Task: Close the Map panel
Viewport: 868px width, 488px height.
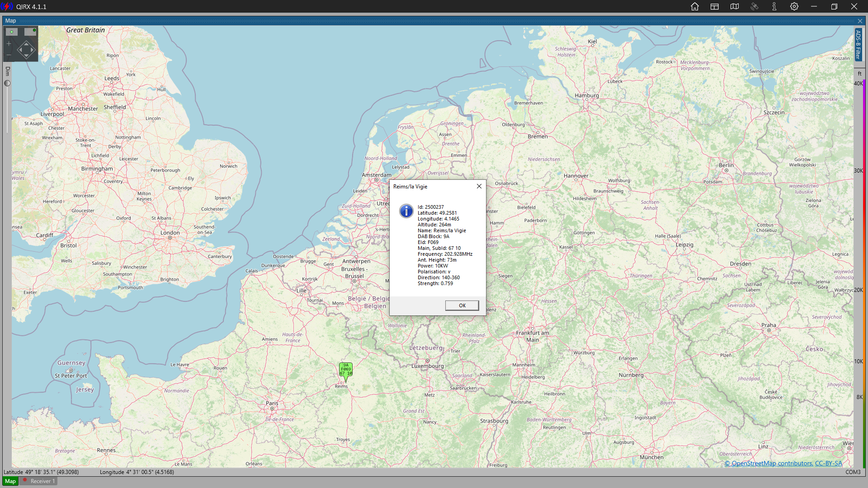Action: point(860,21)
